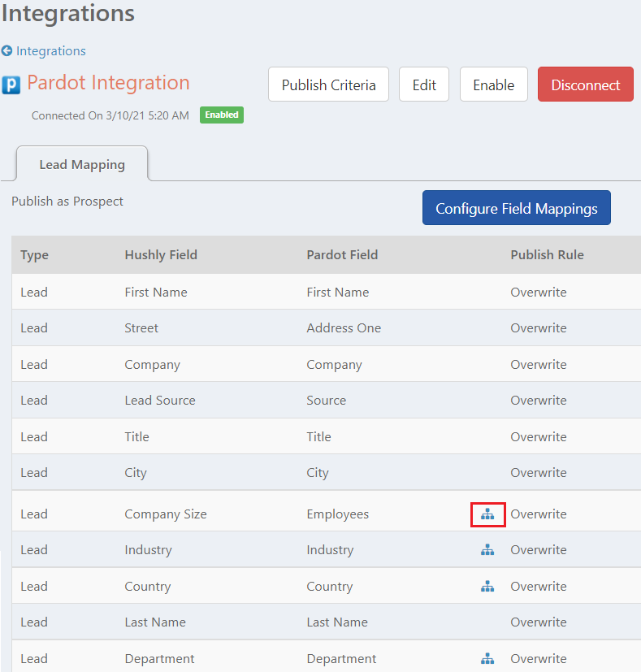Select the Hushly field 'Street' cell
The width and height of the screenshot is (641, 672).
point(141,328)
